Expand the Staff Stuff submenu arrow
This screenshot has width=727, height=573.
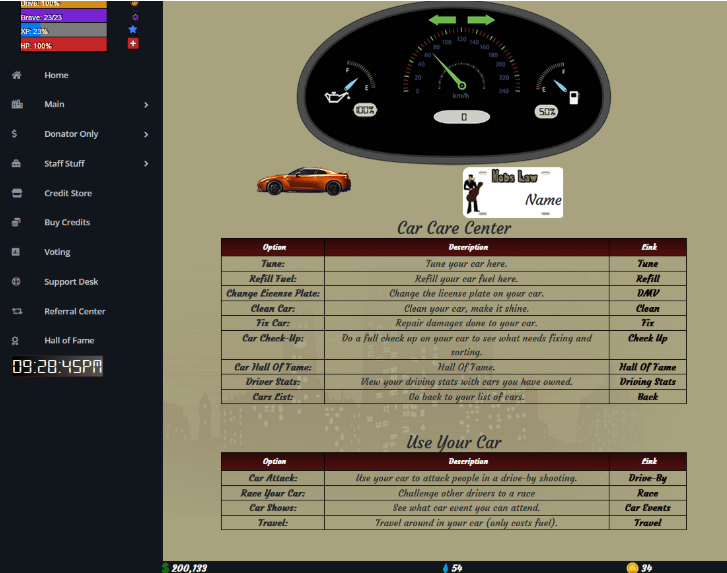(x=146, y=164)
